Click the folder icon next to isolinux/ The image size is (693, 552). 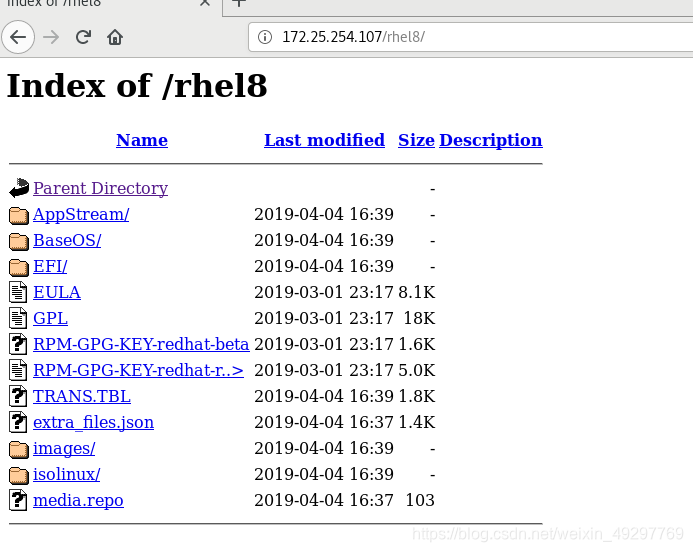tap(19, 476)
